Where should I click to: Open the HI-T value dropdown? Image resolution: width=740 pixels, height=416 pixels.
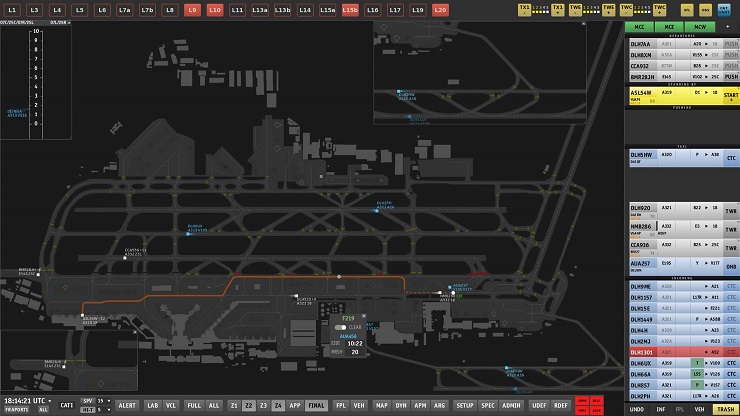coord(108,410)
